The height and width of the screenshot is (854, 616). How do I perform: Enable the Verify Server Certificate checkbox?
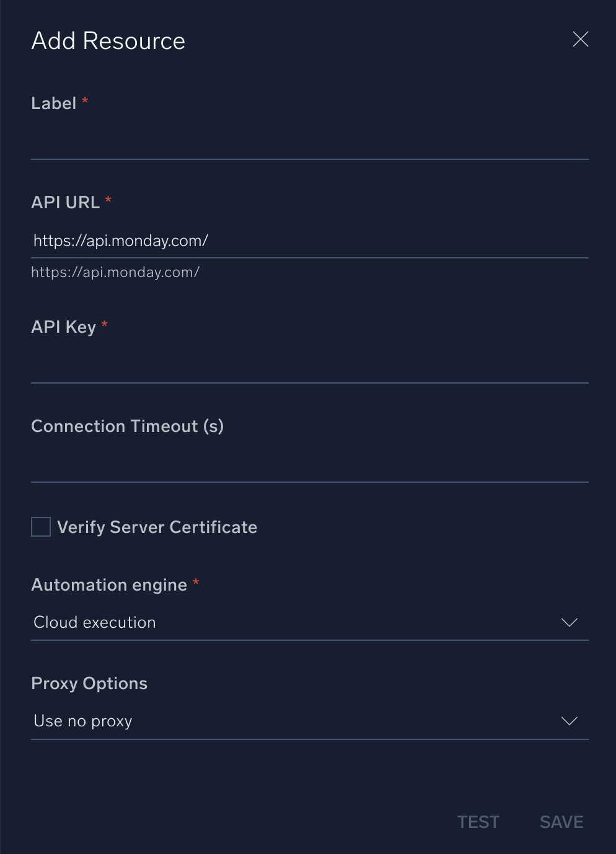pyautogui.click(x=41, y=527)
